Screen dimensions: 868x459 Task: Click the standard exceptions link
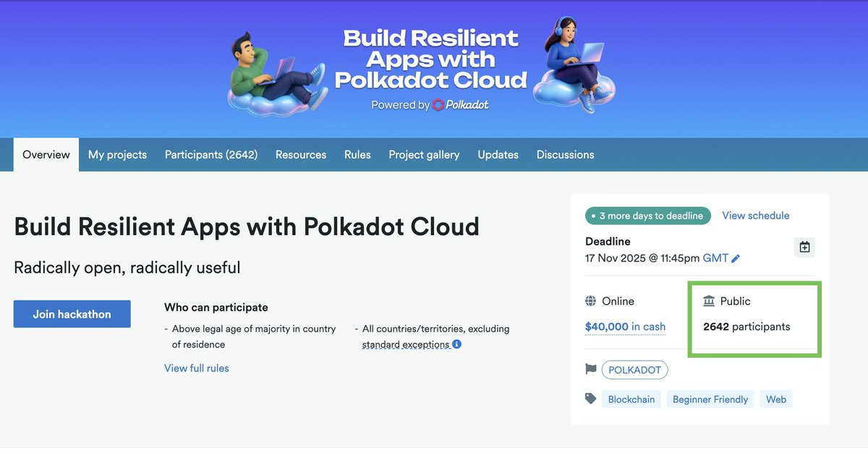(x=406, y=345)
